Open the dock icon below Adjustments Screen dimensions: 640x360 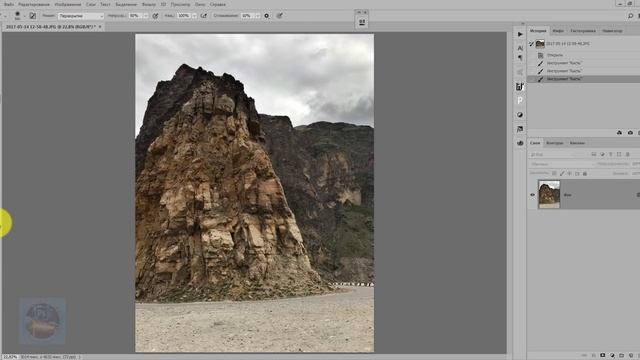click(x=520, y=129)
